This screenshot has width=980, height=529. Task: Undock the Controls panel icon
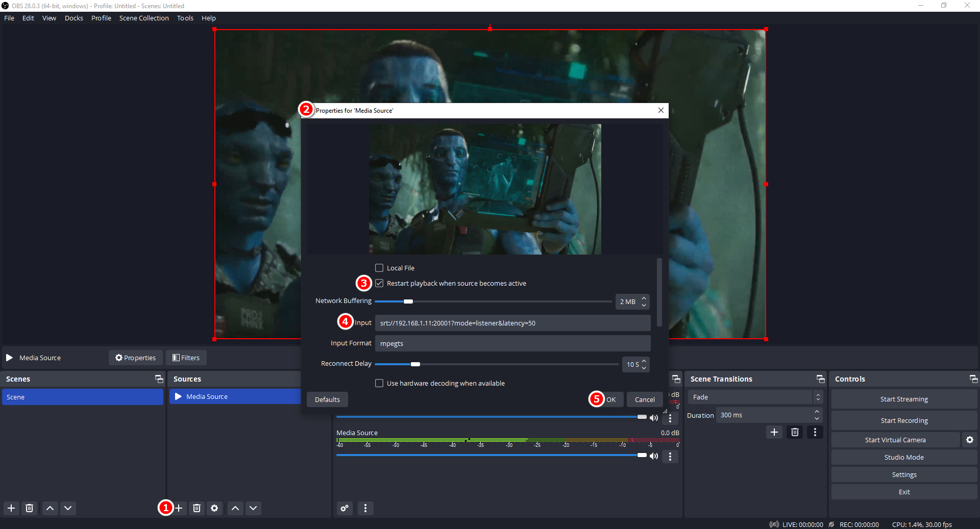click(974, 379)
